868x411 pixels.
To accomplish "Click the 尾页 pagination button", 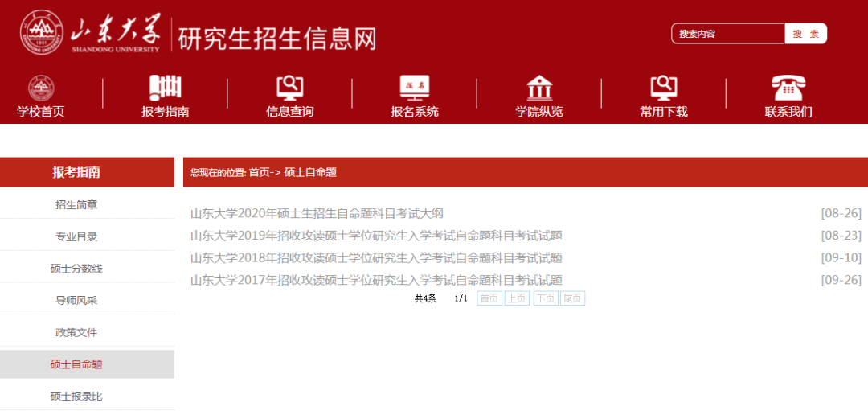I will 572,298.
